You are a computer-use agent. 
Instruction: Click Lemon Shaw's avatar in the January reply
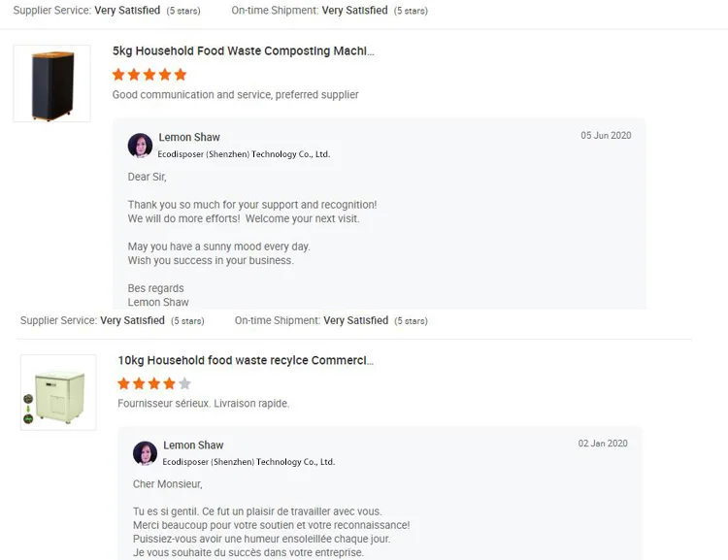click(x=146, y=453)
